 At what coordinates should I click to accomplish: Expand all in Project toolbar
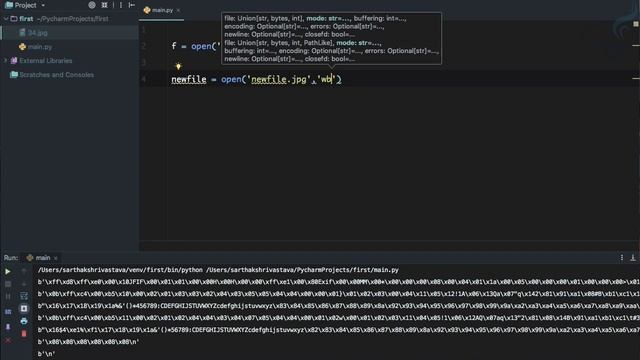click(104, 5)
